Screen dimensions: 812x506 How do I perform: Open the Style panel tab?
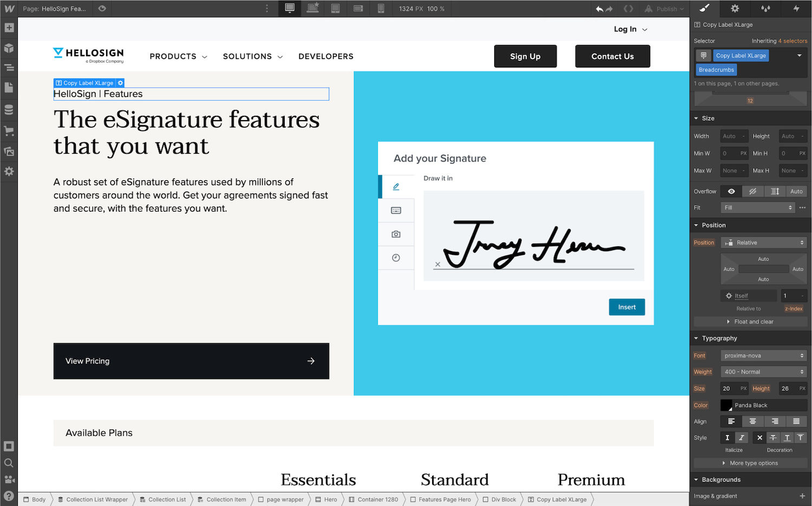click(704, 8)
